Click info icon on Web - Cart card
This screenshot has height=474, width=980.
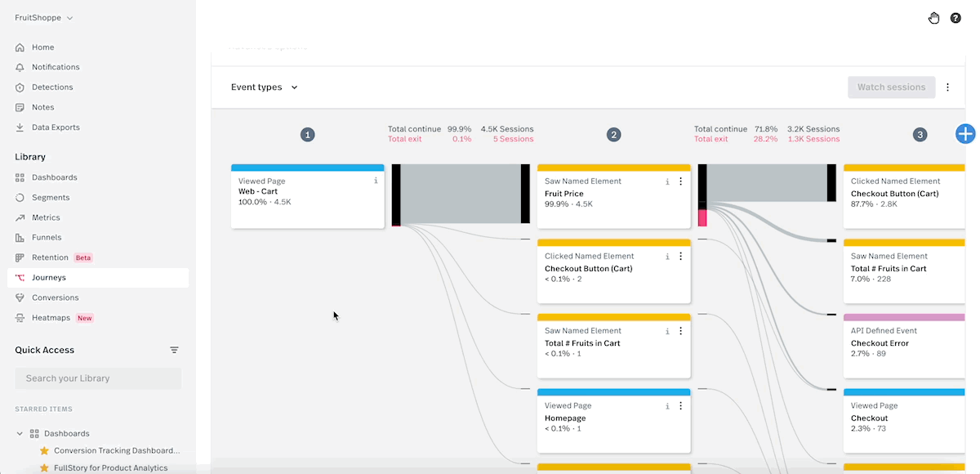[376, 181]
